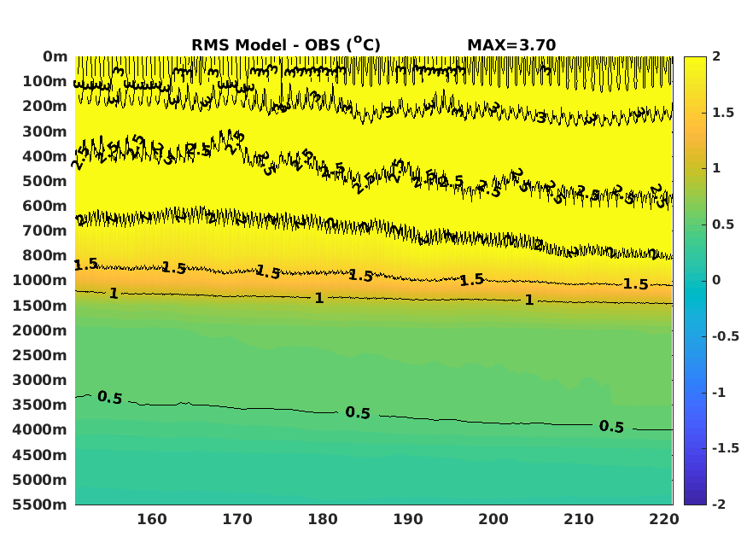Click the colorbar '-1.5' tick label

click(x=726, y=448)
